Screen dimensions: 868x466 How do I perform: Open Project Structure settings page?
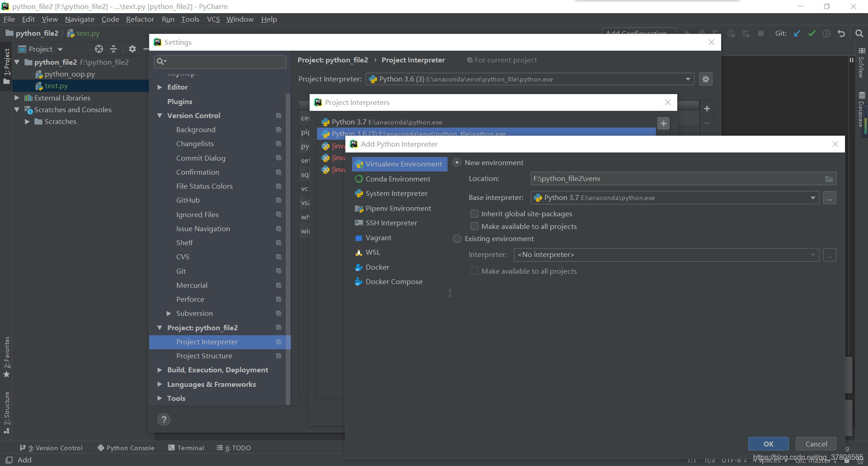pyautogui.click(x=204, y=356)
